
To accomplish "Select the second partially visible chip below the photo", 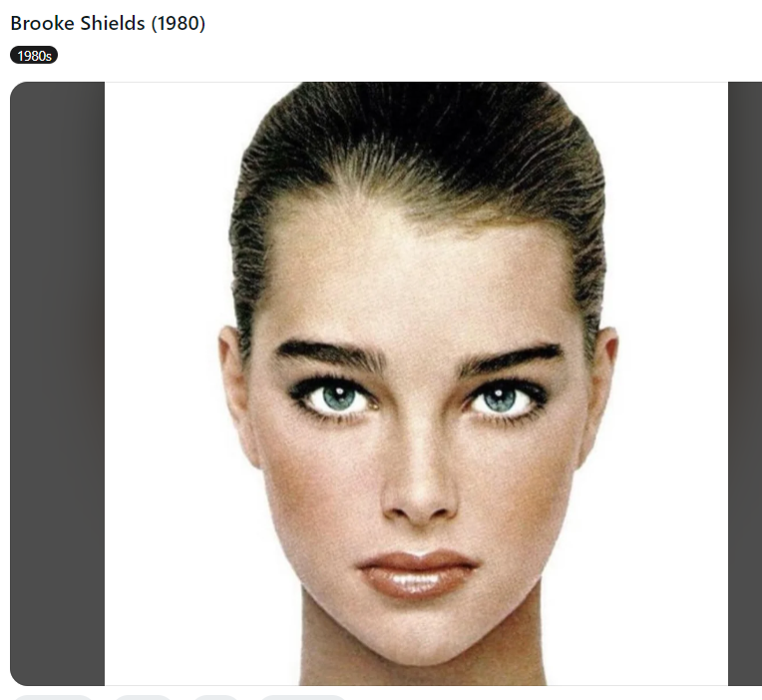I will [143, 698].
